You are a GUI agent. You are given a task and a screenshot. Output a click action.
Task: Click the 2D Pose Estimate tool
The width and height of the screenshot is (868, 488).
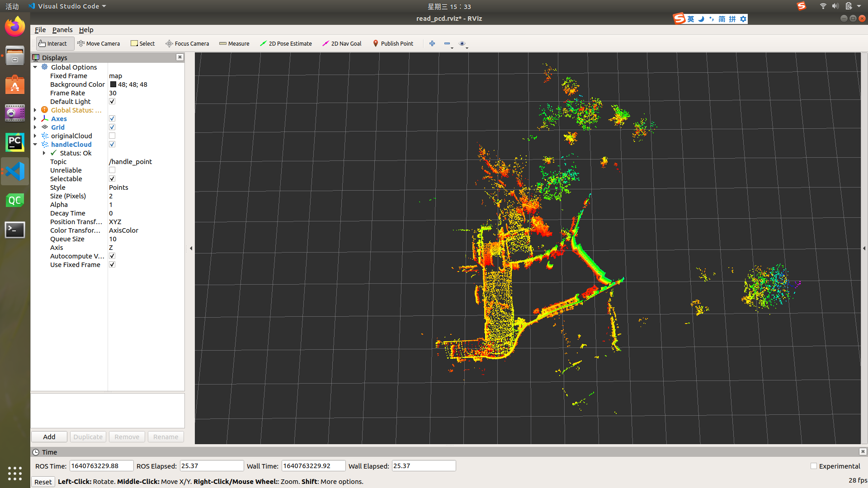(x=286, y=43)
